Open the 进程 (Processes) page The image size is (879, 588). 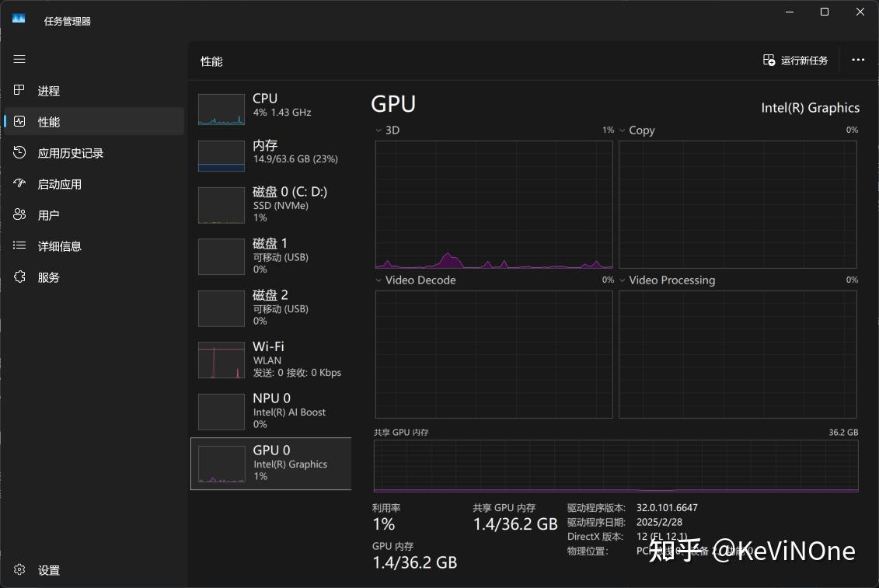(x=48, y=91)
